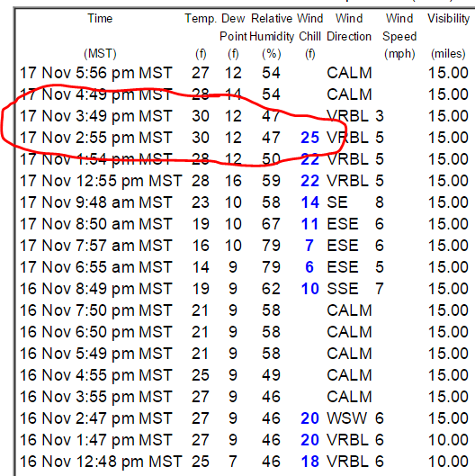Screen dimensions: 475x476
Task: Click humidity 59 in the 12:55 pm row
Action: click(x=271, y=181)
